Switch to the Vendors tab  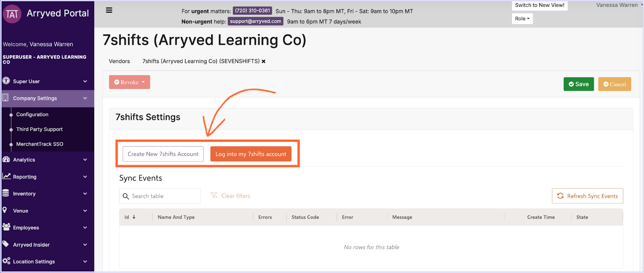click(119, 61)
